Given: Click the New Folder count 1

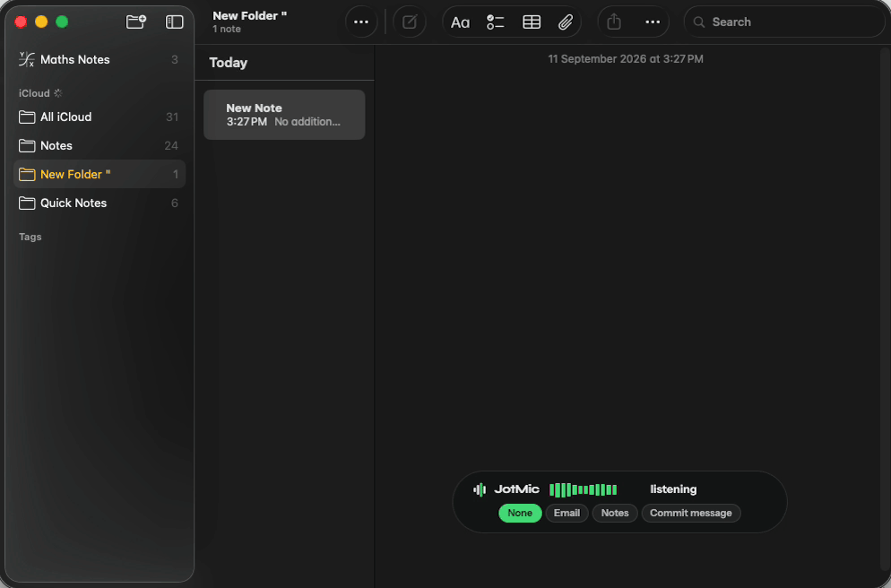Looking at the screenshot, I should [176, 175].
